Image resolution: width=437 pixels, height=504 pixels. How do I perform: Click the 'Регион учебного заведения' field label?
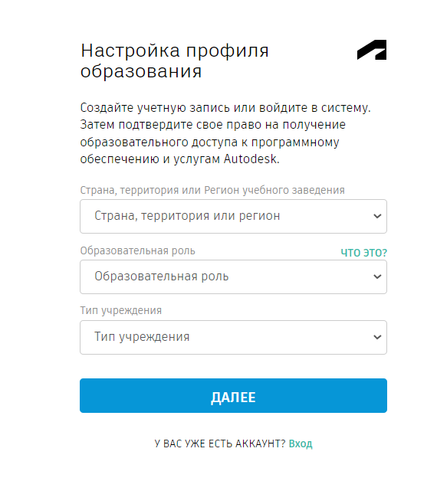point(274,190)
